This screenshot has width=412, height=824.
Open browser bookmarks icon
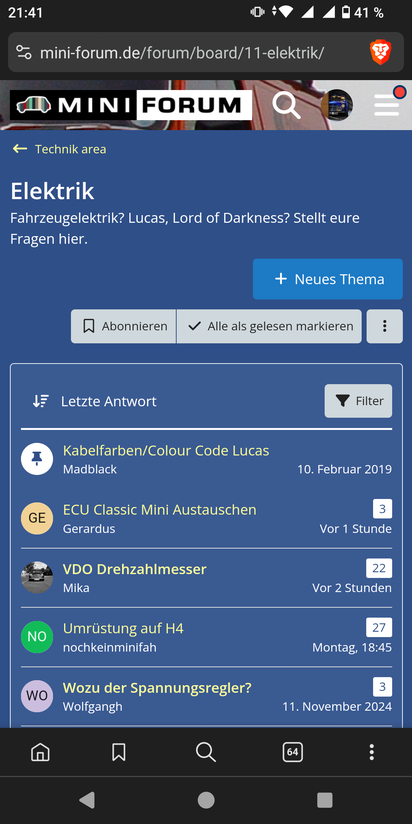119,753
